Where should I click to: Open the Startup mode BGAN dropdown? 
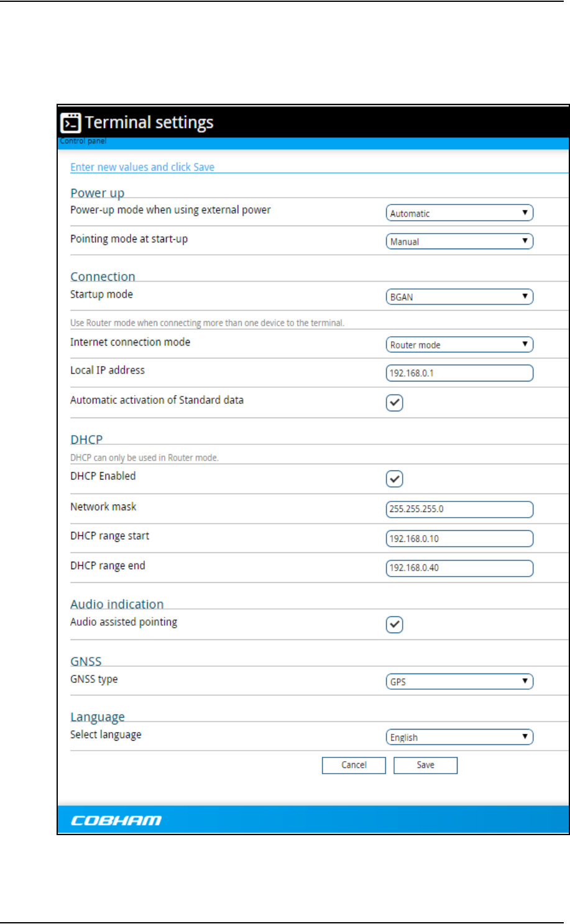pos(459,296)
